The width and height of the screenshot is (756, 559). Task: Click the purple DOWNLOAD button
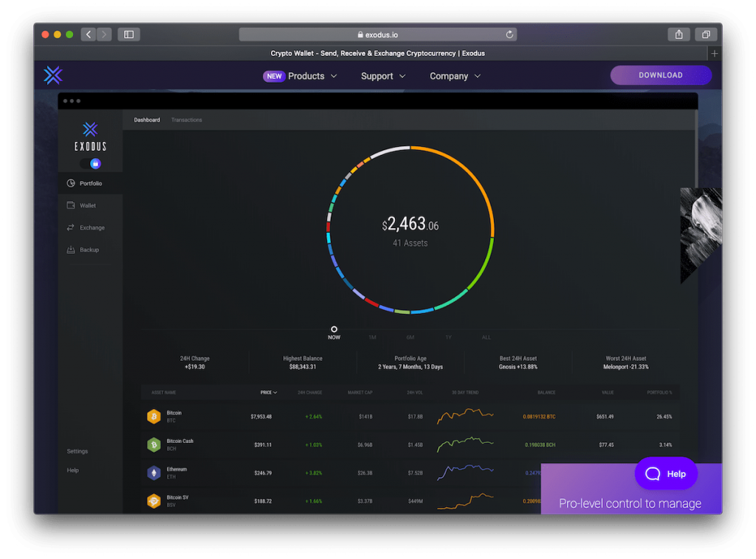click(661, 75)
